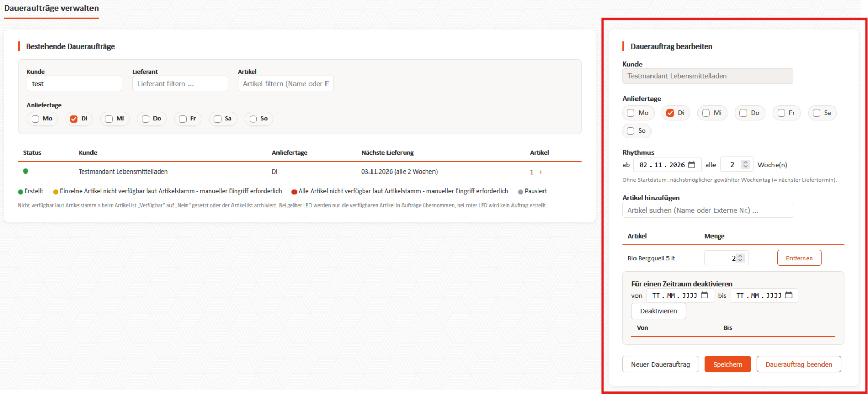This screenshot has width=868, height=394.
Task: Click the Artikel suchen search field
Action: click(x=707, y=210)
